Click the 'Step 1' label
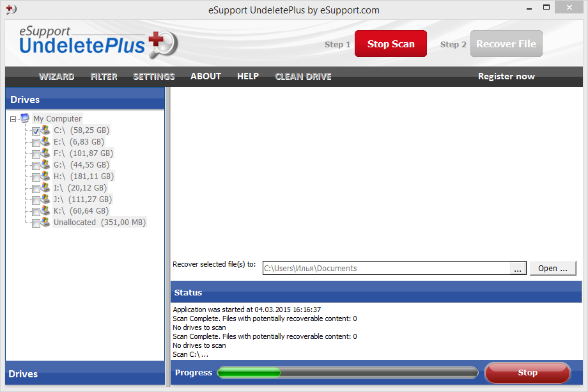588x392 pixels. pyautogui.click(x=337, y=44)
